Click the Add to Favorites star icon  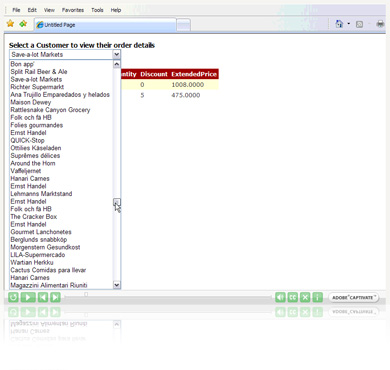(x=23, y=24)
